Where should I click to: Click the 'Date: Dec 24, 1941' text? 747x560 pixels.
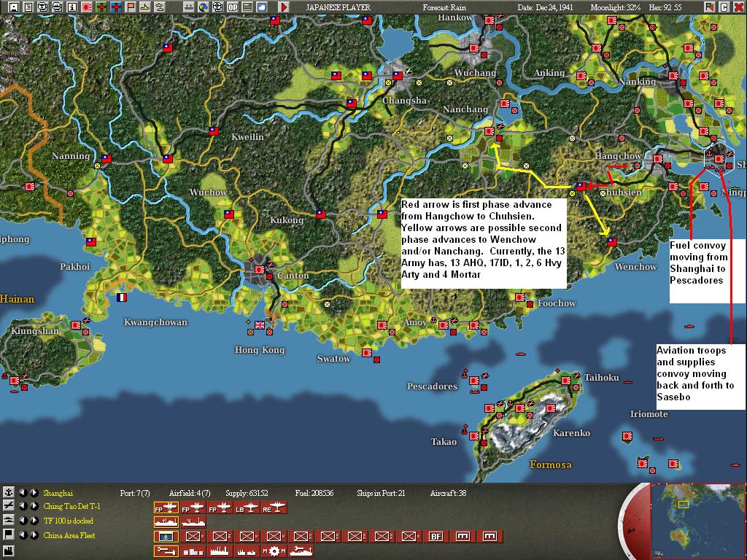(546, 7)
